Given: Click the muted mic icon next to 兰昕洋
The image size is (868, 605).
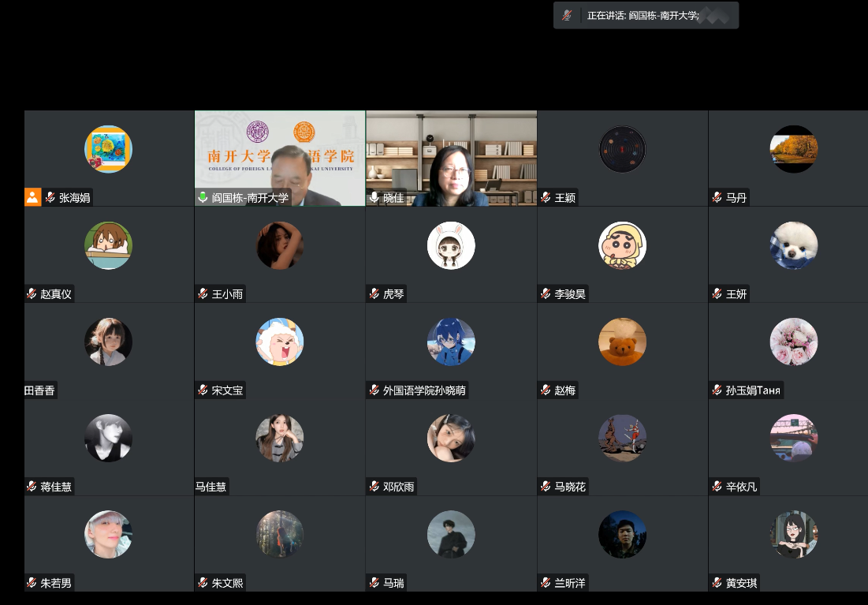Looking at the screenshot, I should [546, 583].
